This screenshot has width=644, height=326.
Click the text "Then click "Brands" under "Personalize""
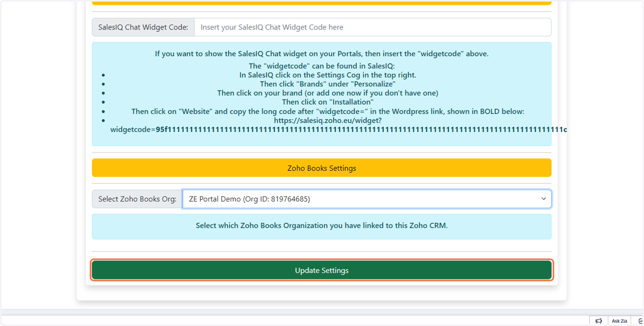pos(328,84)
